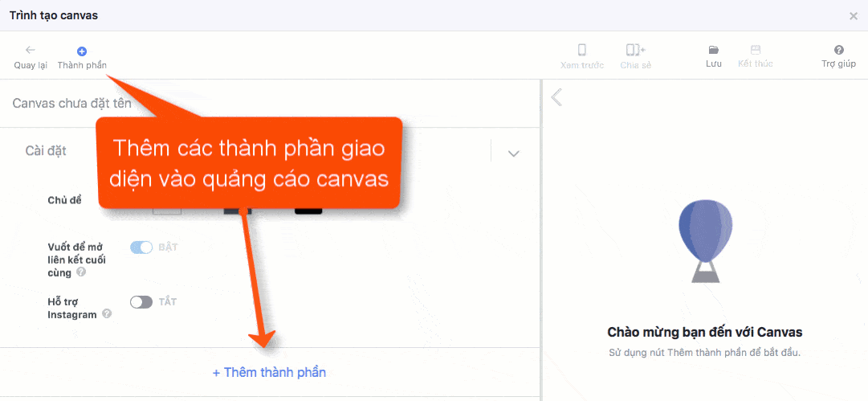This screenshot has height=401, width=868.
Task: Enable the Hỗ trợ Instagram toggle
Action: (141, 302)
